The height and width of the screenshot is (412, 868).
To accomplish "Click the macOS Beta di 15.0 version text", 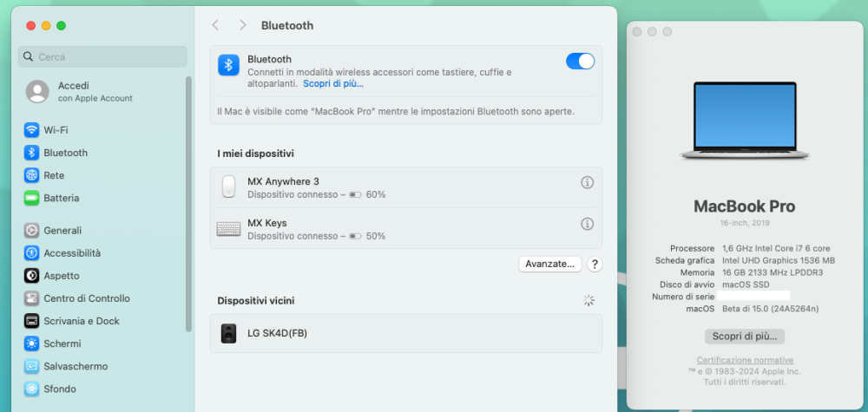I will pos(770,309).
